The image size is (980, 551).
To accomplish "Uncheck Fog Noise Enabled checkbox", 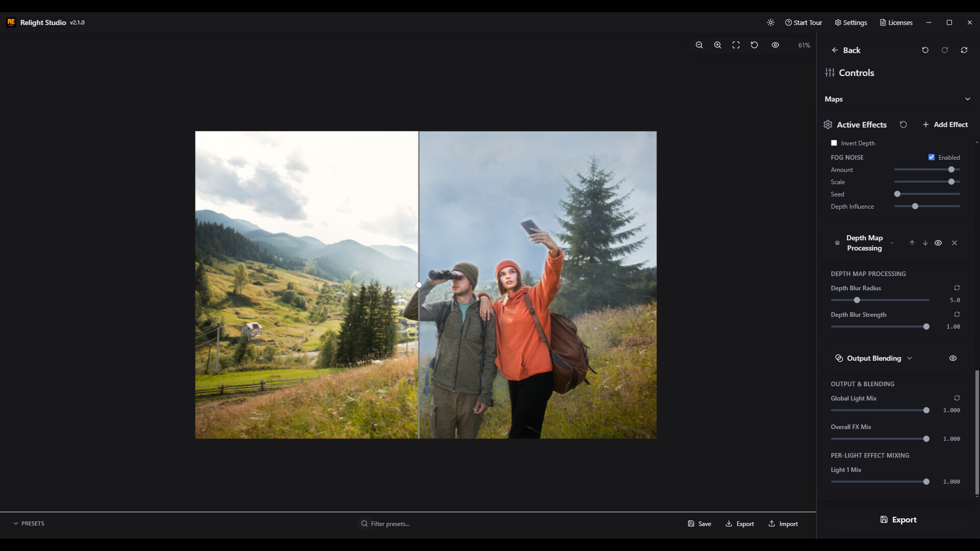I will 932,157.
